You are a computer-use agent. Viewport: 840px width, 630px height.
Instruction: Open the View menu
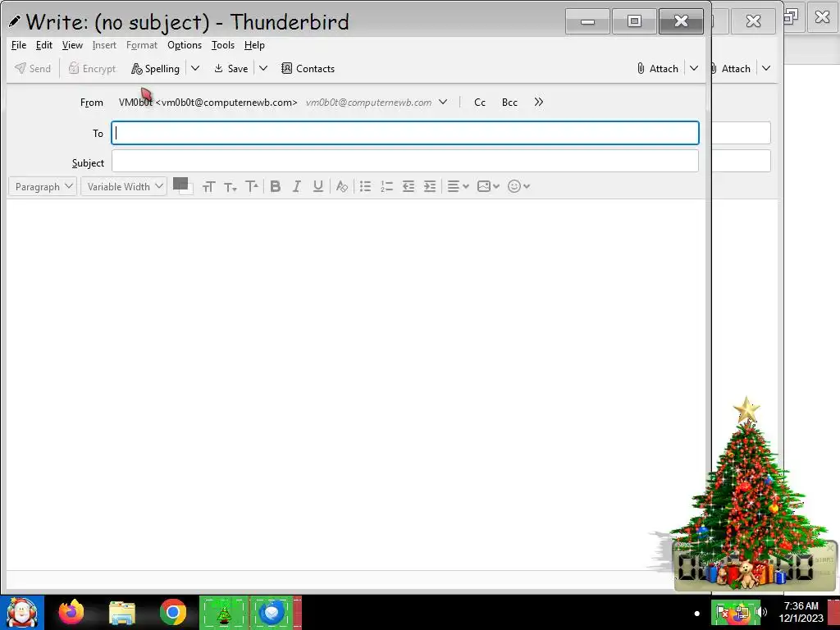pos(72,45)
